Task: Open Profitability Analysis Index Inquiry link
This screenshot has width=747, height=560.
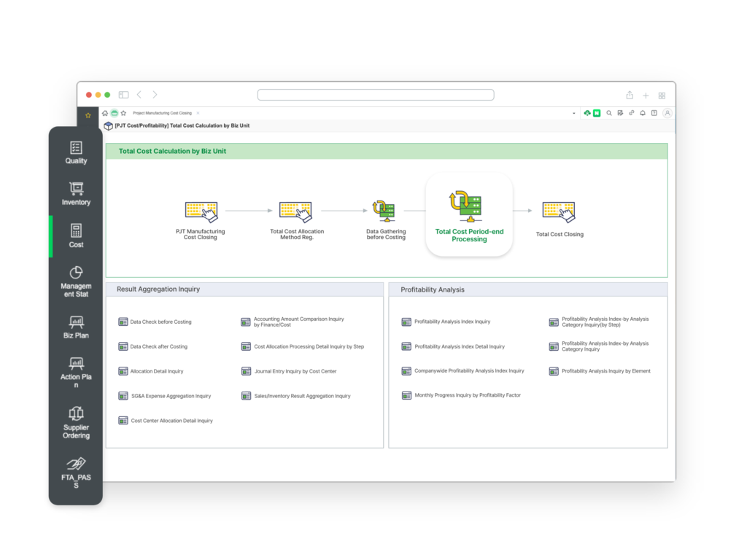Action: [452, 322]
